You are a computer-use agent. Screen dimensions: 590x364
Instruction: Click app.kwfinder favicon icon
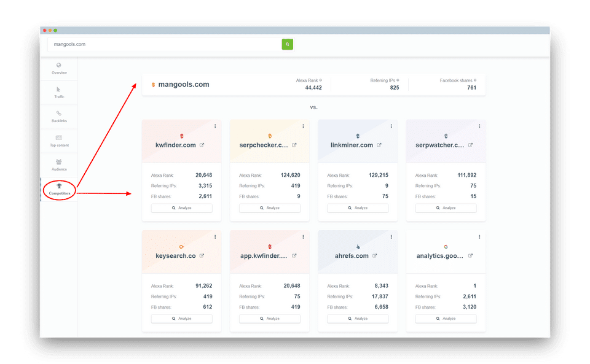pyautogui.click(x=270, y=247)
